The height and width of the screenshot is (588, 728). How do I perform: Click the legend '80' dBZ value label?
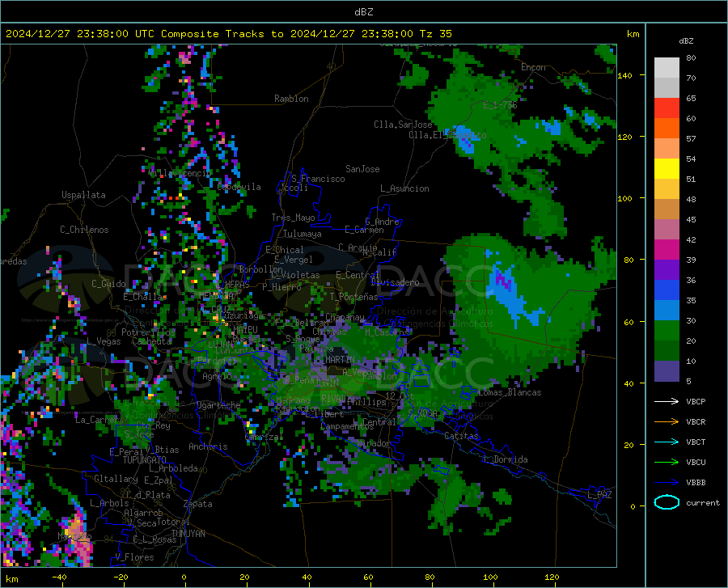tap(691, 57)
